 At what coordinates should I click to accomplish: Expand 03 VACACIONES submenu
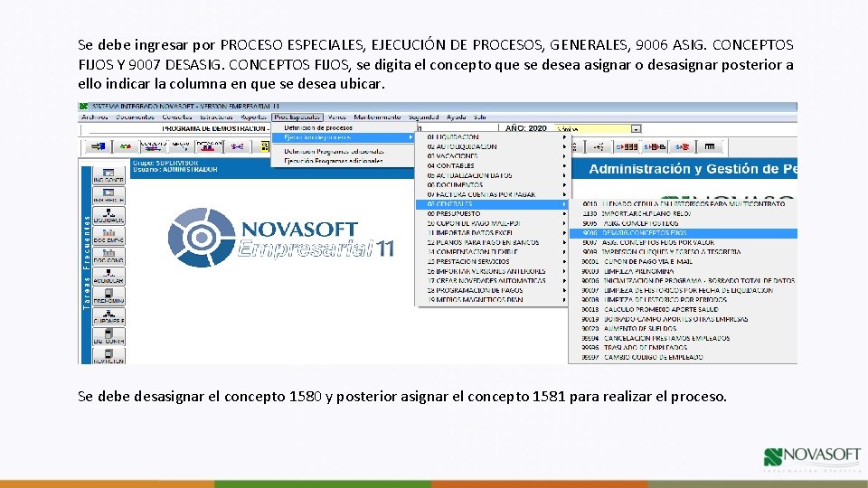click(x=492, y=156)
